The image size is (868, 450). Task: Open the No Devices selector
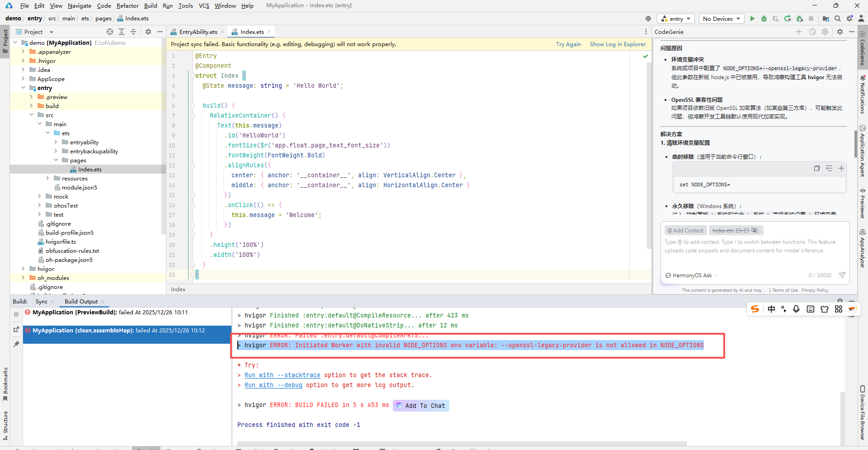[722, 19]
